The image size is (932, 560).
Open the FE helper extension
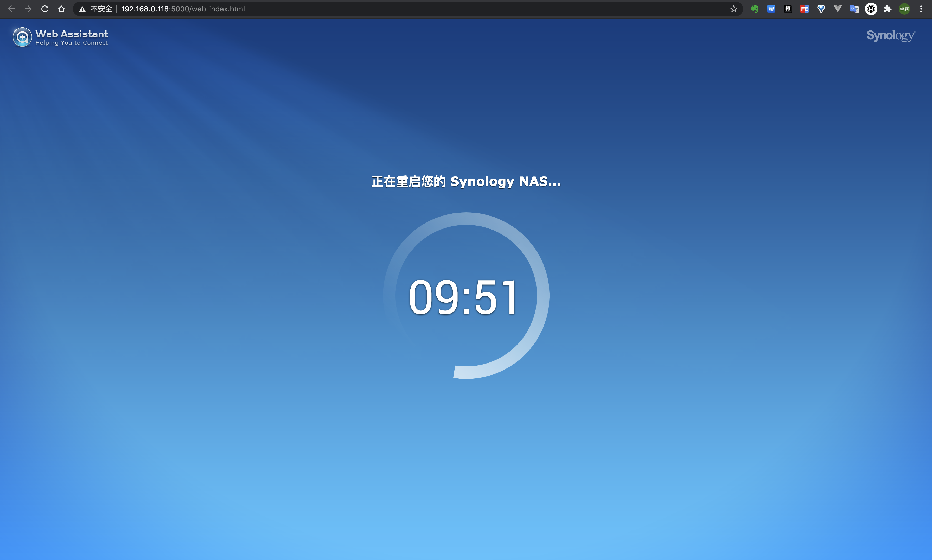(x=804, y=9)
